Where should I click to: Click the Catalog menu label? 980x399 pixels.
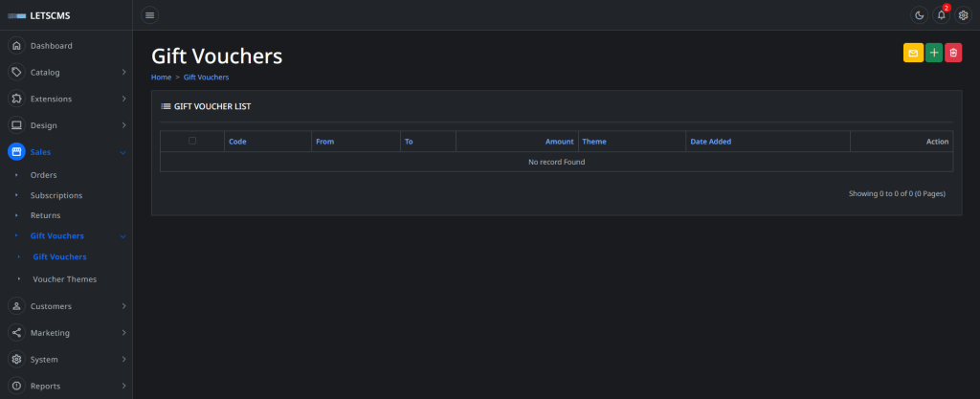click(45, 73)
